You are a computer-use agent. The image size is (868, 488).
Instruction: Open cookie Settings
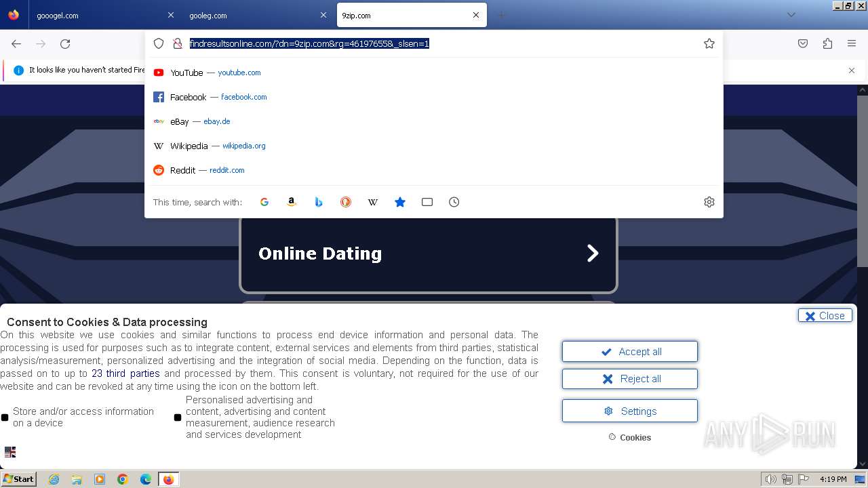(630, 411)
